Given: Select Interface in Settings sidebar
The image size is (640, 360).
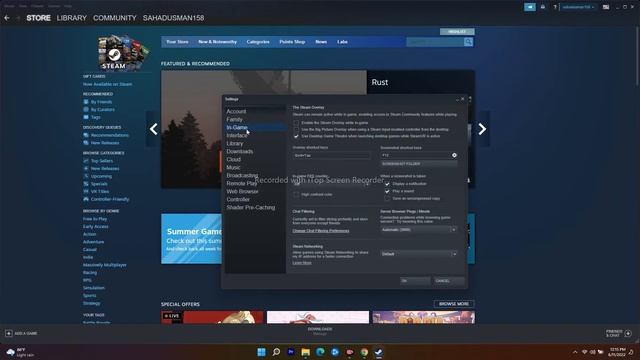Looking at the screenshot, I should click(x=237, y=136).
